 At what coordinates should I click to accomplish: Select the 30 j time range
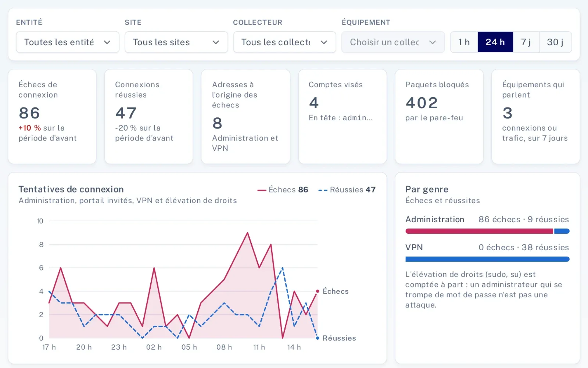click(555, 42)
